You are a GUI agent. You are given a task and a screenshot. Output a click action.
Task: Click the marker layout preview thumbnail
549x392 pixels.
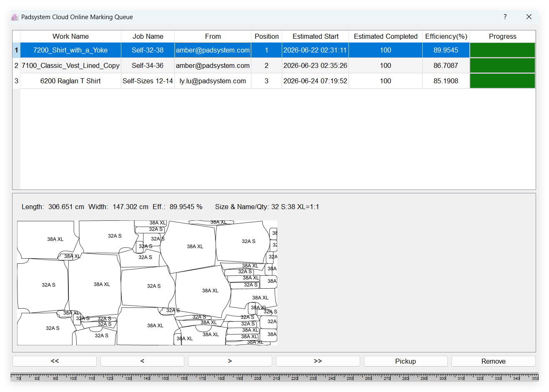(147, 283)
